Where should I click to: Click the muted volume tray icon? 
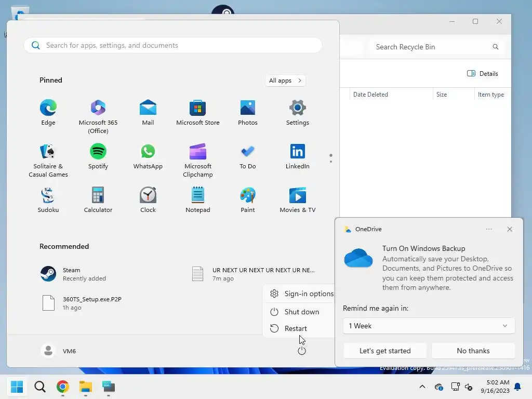click(469, 387)
